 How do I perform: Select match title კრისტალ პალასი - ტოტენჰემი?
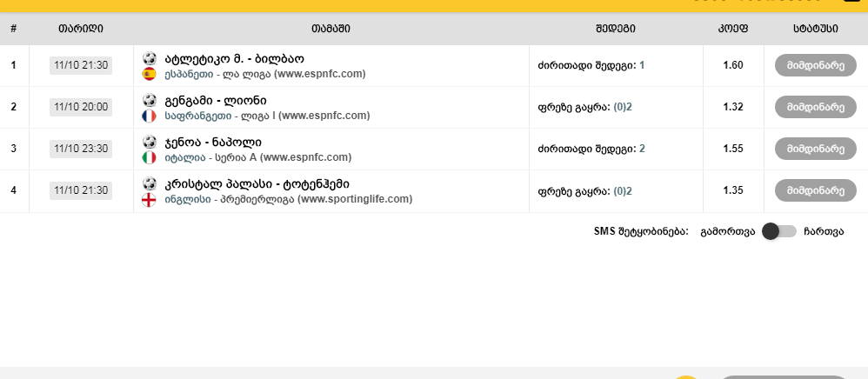point(257,183)
